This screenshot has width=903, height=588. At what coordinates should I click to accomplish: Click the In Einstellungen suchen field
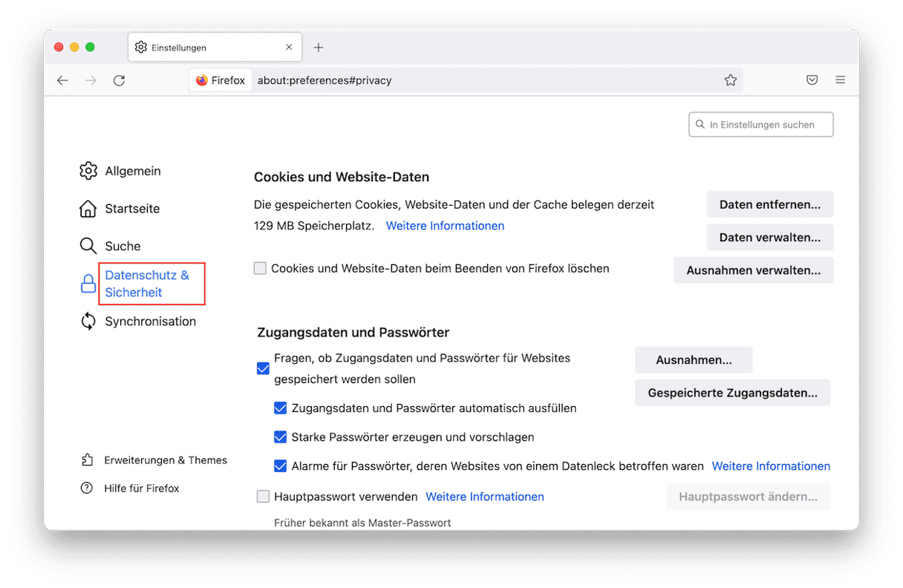pyautogui.click(x=761, y=125)
